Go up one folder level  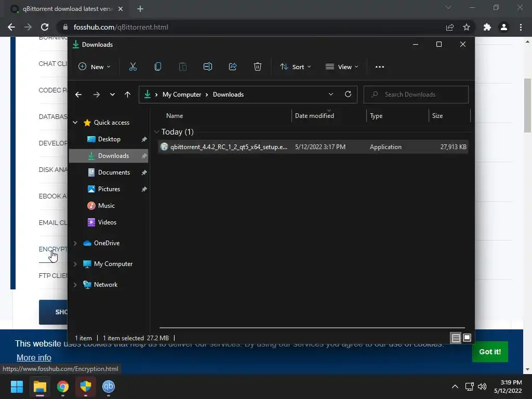pos(128,95)
